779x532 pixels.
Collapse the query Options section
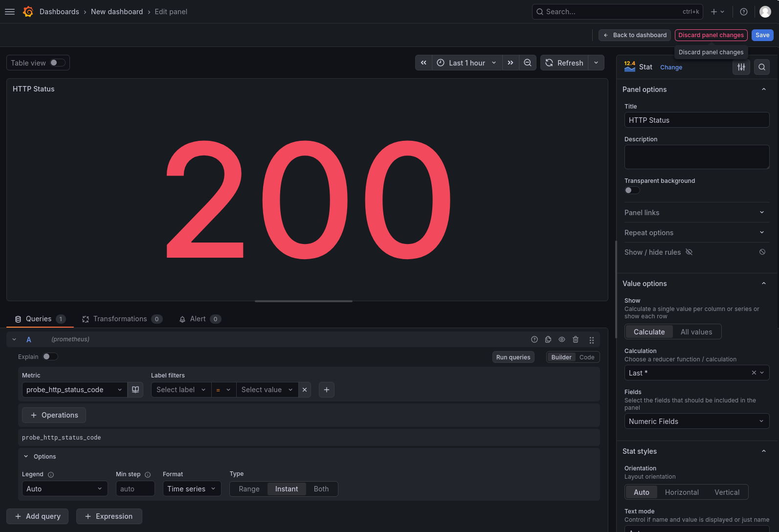[x=26, y=456]
